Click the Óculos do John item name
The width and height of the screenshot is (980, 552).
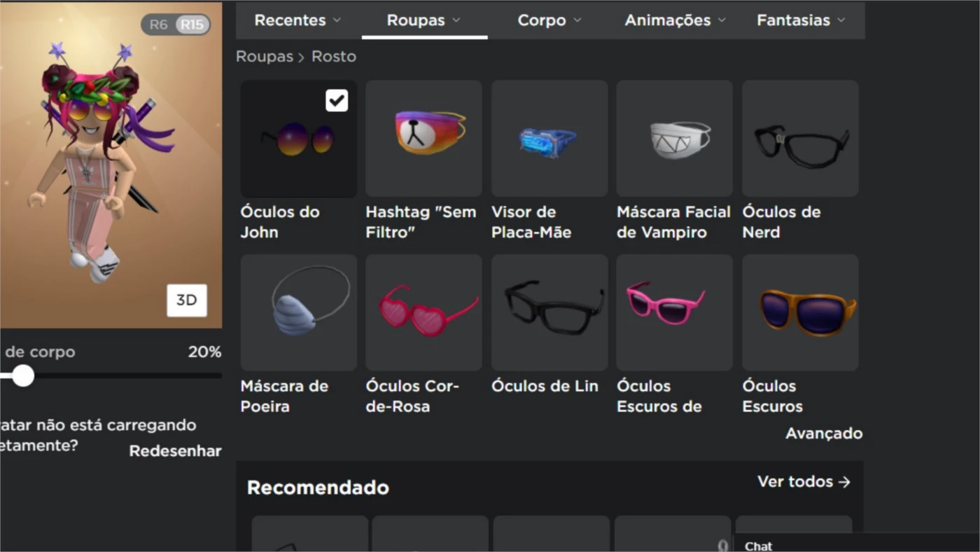[280, 222]
